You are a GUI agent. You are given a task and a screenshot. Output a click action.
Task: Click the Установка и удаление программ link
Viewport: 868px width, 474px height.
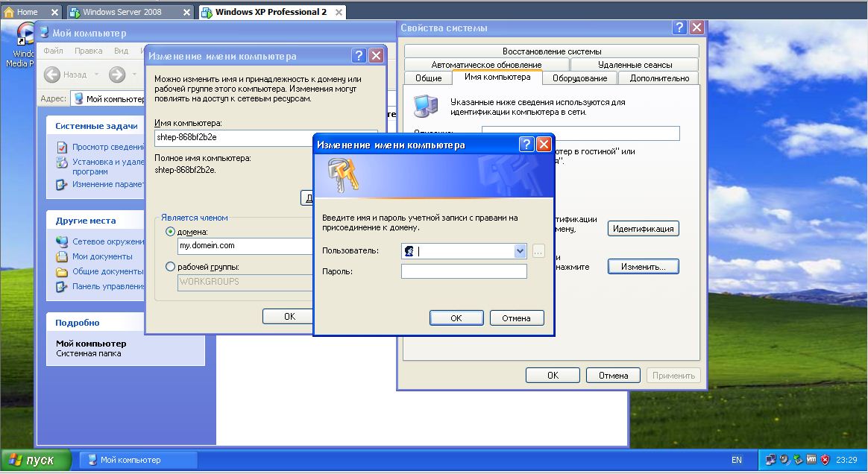point(108,166)
